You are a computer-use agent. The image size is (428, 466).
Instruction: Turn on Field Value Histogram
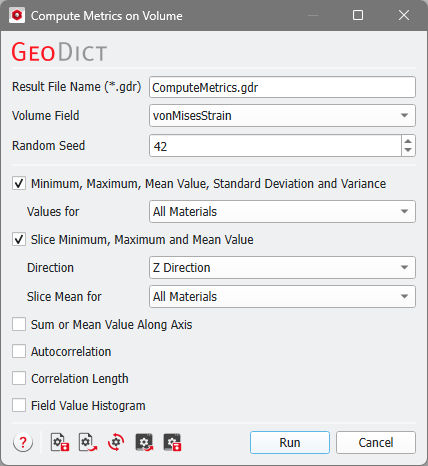point(19,405)
